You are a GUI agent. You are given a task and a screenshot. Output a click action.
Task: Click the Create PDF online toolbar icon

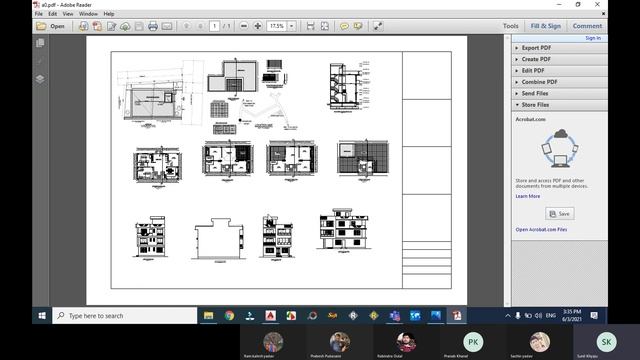click(83, 26)
